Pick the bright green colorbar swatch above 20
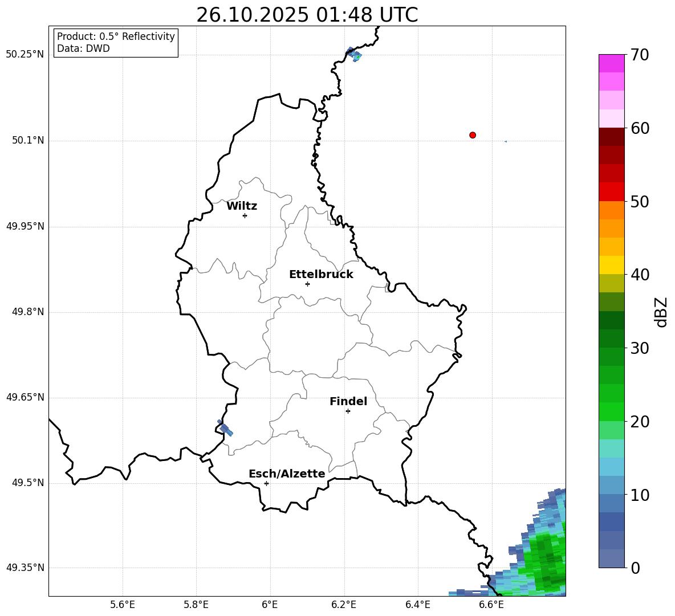Image resolution: width=675 pixels, height=616 pixels. point(611,412)
